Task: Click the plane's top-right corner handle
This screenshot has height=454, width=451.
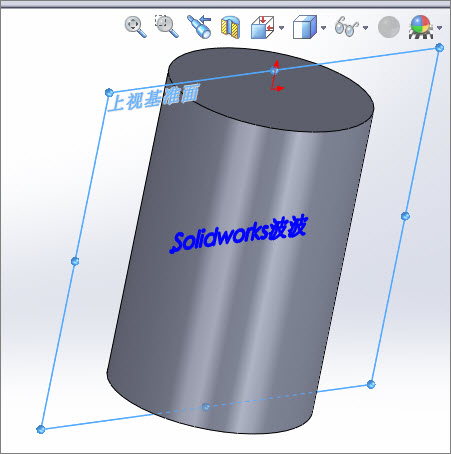Action: pos(439,48)
